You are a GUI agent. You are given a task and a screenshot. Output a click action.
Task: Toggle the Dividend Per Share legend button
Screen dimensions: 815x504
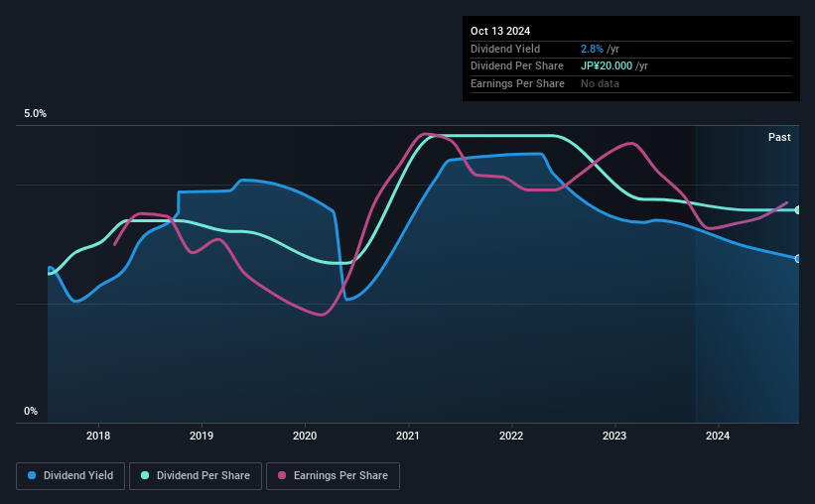(x=196, y=476)
